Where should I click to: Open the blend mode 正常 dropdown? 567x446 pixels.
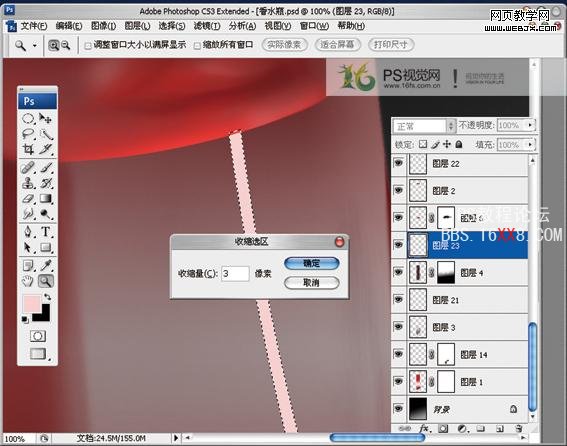click(423, 126)
